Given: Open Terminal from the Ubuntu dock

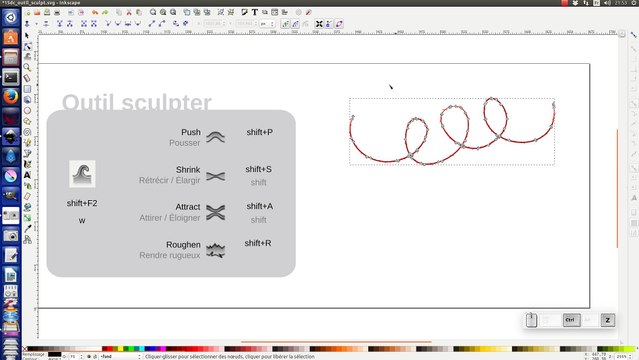Looking at the screenshot, I should [x=11, y=77].
